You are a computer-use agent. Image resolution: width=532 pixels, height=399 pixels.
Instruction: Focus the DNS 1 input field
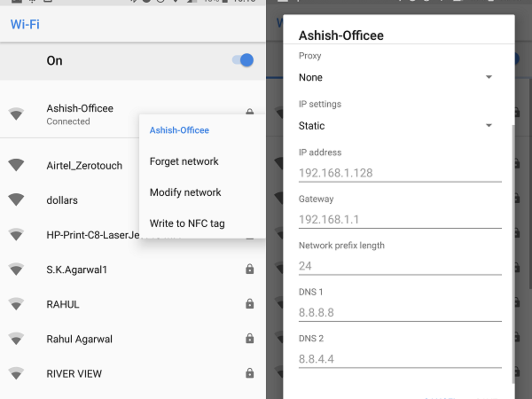400,312
